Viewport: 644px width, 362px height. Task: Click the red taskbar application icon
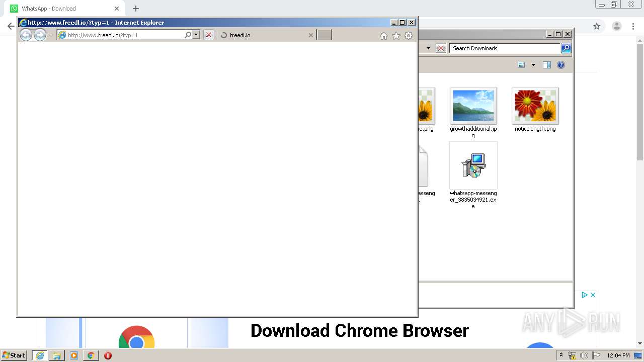(108, 355)
